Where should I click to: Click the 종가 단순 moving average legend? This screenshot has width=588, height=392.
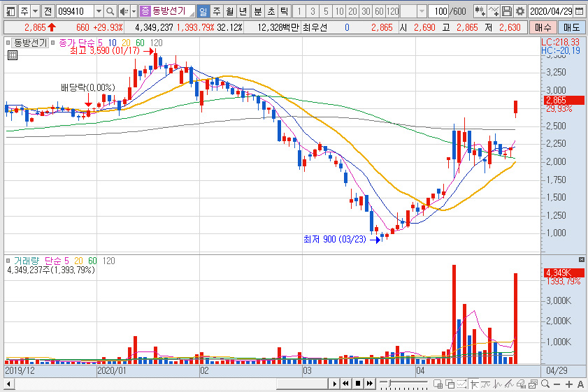point(78,43)
